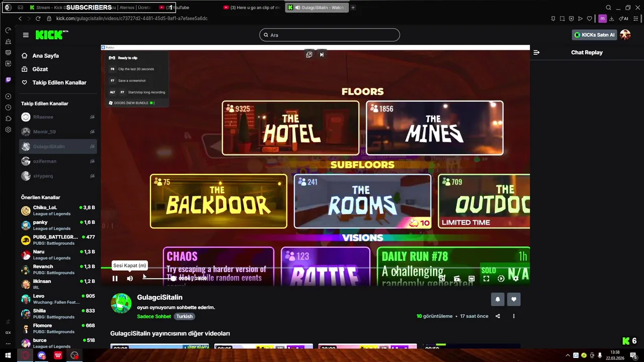The image size is (644, 362).
Task: Enable the notification bell for GulagciSitalin
Action: point(498,299)
